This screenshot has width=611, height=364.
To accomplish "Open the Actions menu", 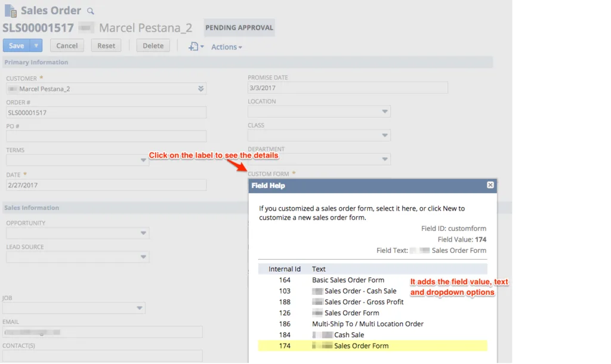I will pos(226,47).
